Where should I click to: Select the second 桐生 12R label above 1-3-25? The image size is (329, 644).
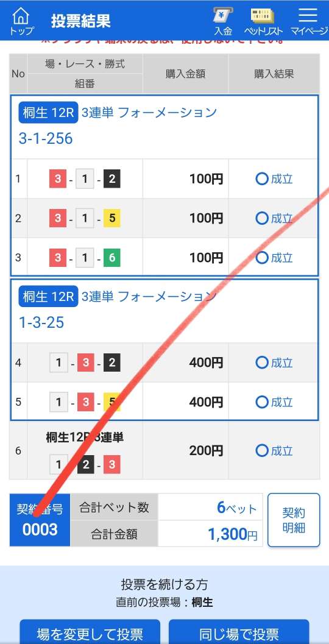(48, 297)
